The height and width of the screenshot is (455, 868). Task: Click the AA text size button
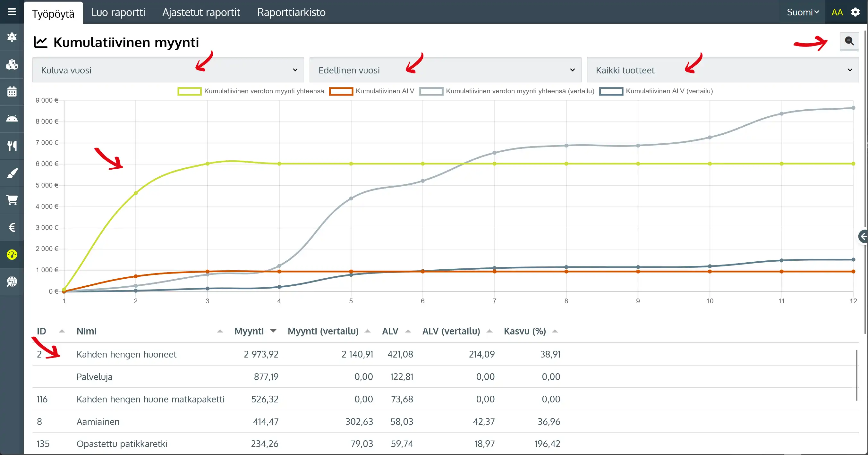[x=837, y=13]
